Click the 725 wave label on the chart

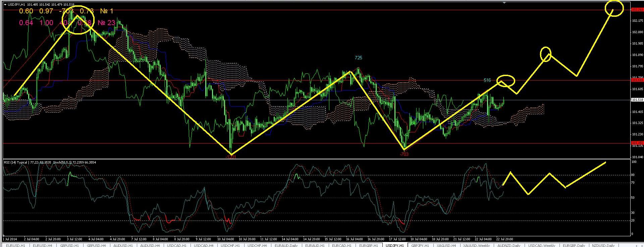tap(358, 58)
